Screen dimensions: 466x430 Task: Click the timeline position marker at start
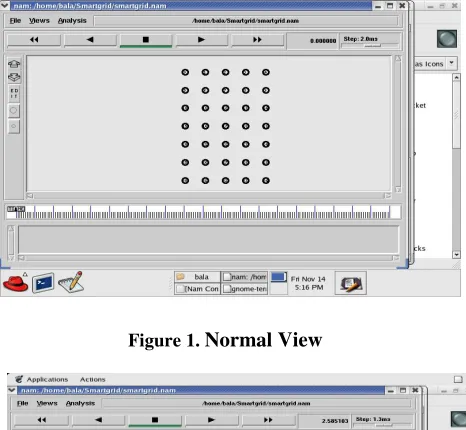tap(16, 209)
